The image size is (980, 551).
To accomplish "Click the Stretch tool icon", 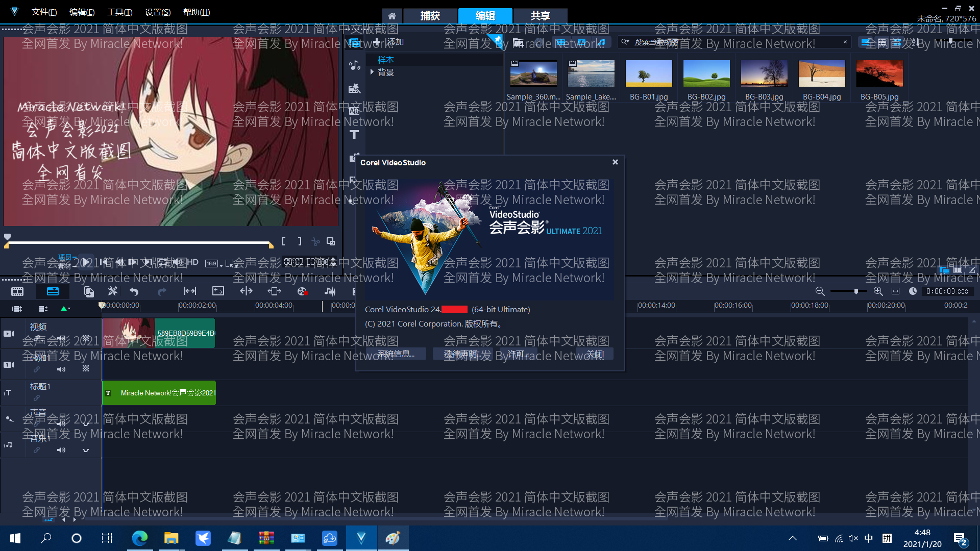I will pos(218,291).
